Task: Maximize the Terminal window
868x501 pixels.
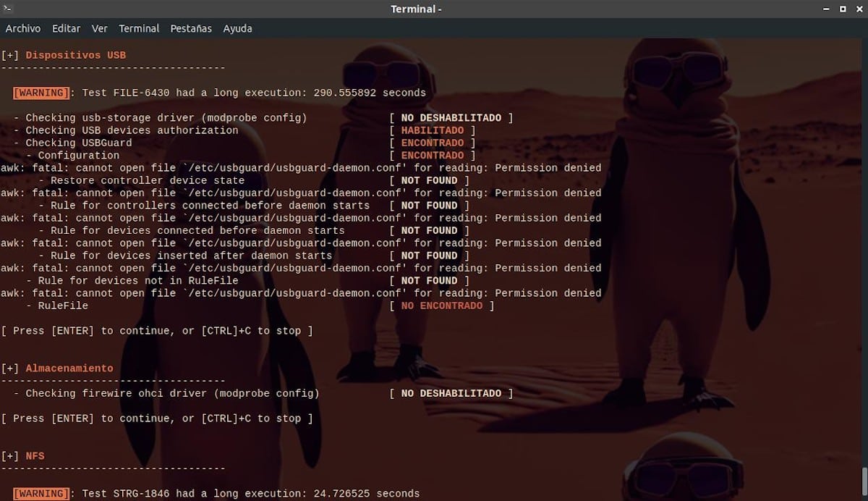Action: tap(842, 9)
